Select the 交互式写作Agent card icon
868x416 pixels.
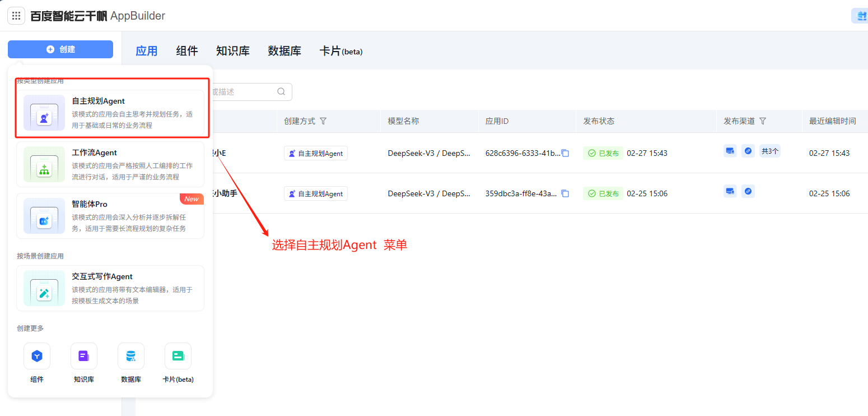coord(44,288)
